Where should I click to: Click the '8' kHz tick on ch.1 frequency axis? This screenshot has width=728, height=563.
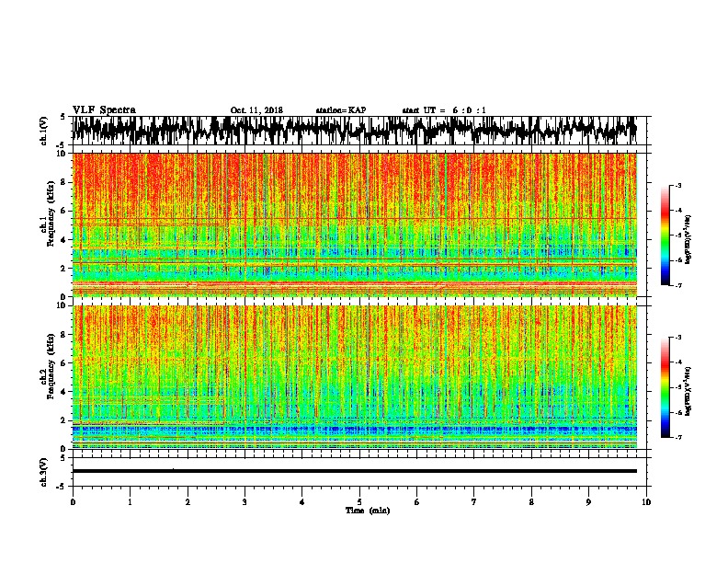click(64, 182)
